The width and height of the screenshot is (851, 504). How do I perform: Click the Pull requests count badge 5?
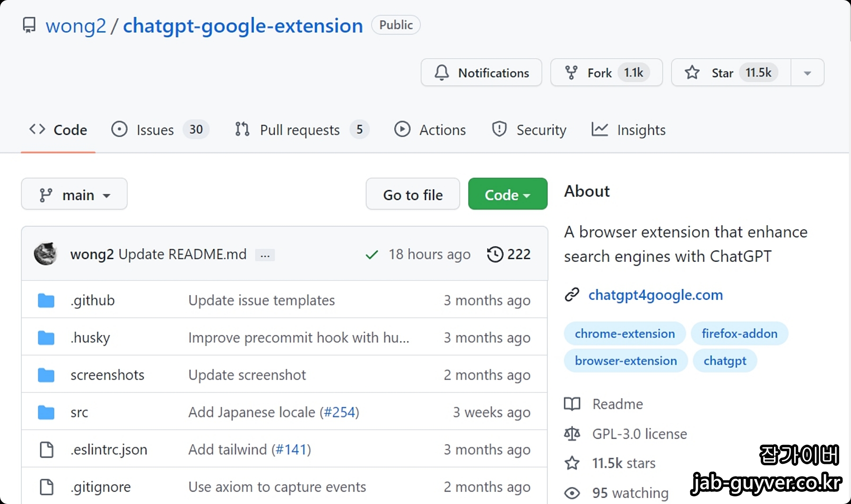[359, 130]
